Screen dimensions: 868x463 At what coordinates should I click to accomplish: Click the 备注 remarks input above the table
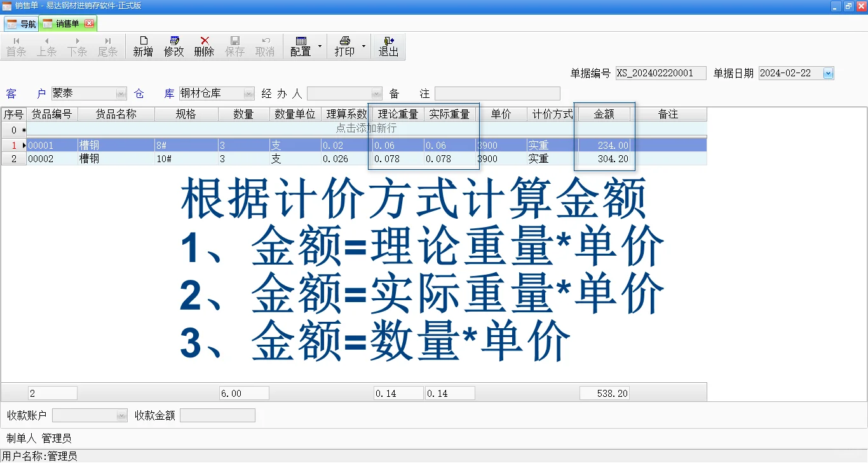(x=498, y=93)
